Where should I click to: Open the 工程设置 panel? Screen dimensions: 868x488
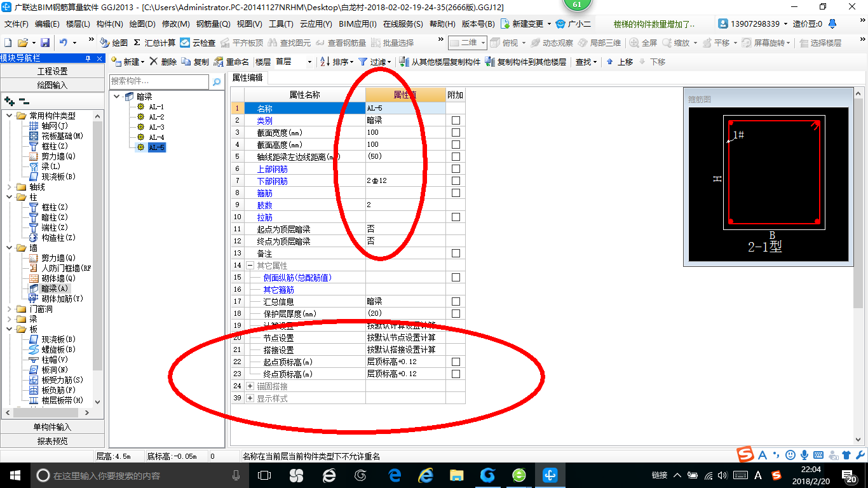pos(52,71)
